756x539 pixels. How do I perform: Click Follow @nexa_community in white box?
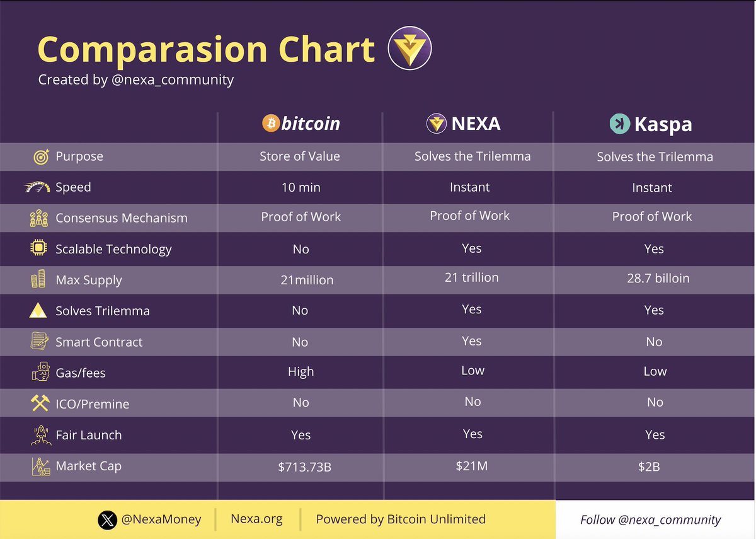[650, 520]
